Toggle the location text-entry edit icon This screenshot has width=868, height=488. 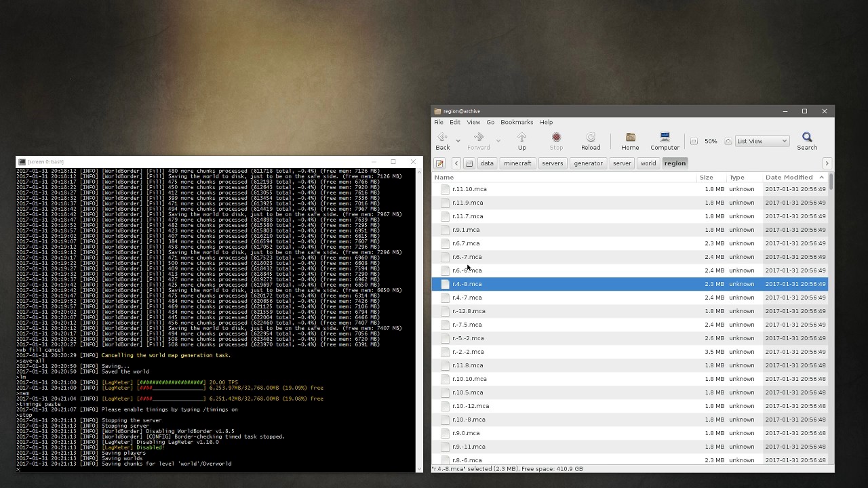coord(439,163)
